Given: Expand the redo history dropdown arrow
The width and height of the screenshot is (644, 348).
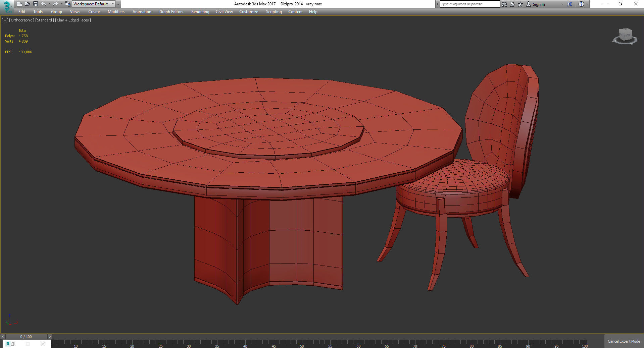Looking at the screenshot, I should click(61, 4).
